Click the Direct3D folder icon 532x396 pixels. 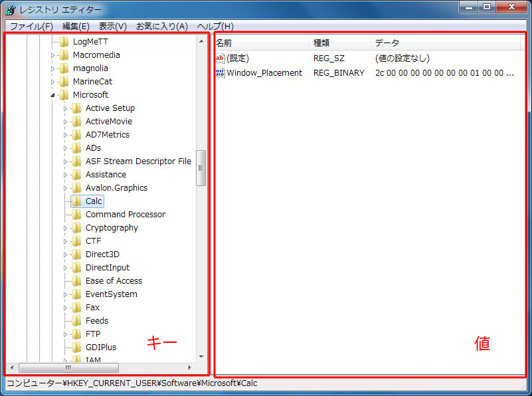pyautogui.click(x=76, y=254)
